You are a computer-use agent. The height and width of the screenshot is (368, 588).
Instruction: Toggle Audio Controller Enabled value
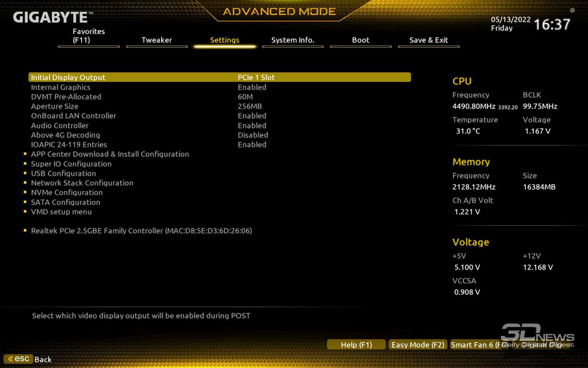click(252, 125)
